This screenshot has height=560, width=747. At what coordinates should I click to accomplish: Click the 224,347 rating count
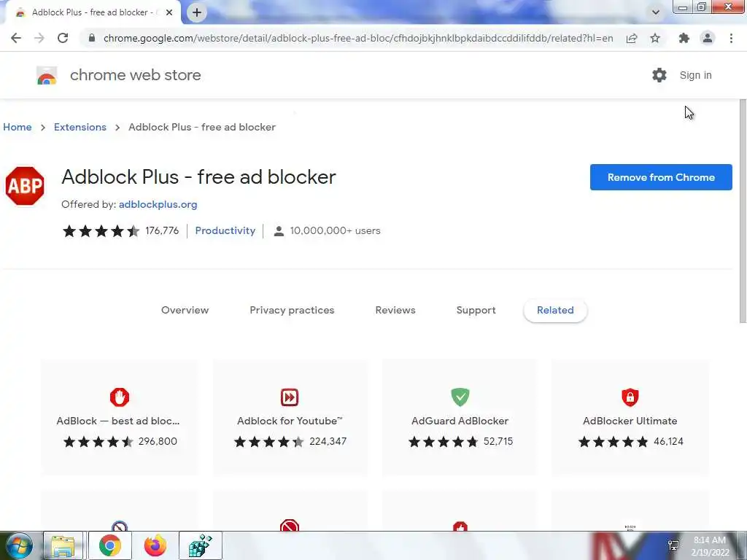328,441
